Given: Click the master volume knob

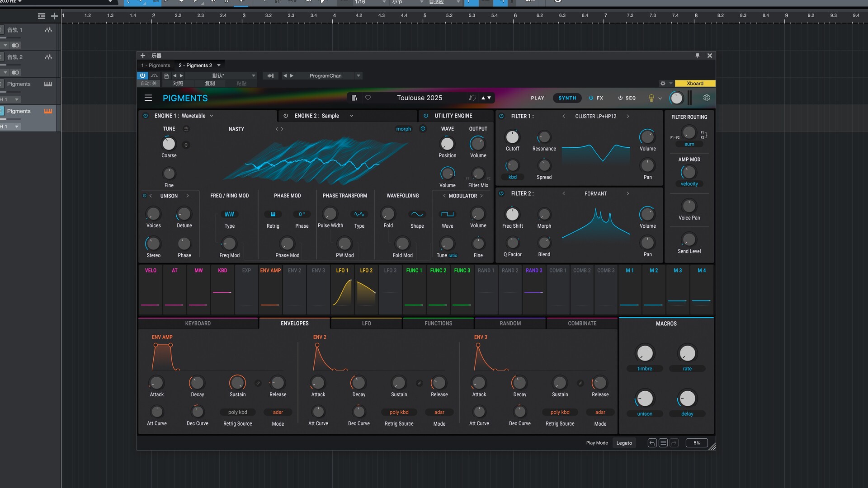Looking at the screenshot, I should pos(676,98).
